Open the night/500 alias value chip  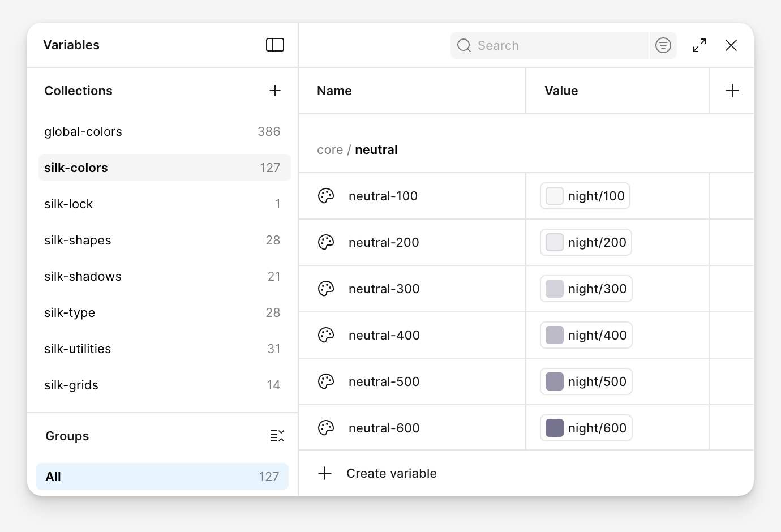(586, 381)
